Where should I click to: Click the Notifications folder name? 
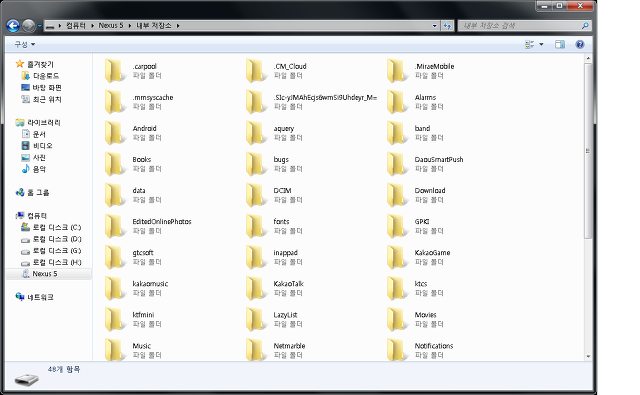click(434, 346)
